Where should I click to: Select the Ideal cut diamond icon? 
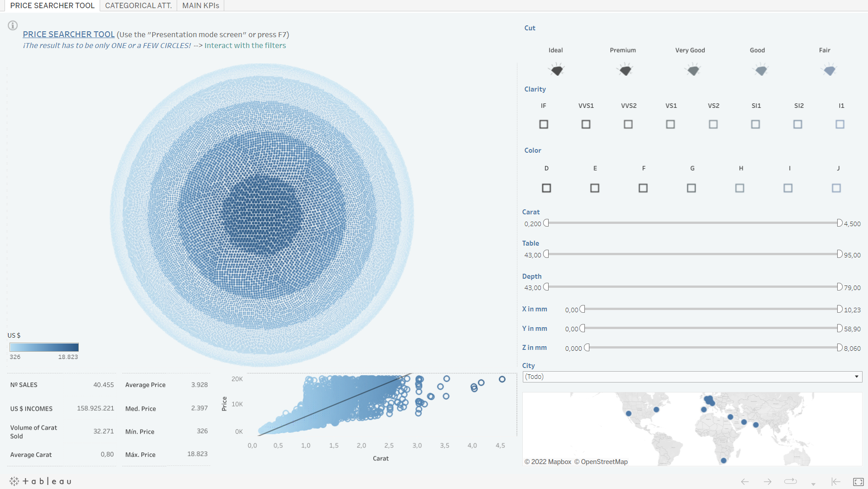tap(557, 70)
